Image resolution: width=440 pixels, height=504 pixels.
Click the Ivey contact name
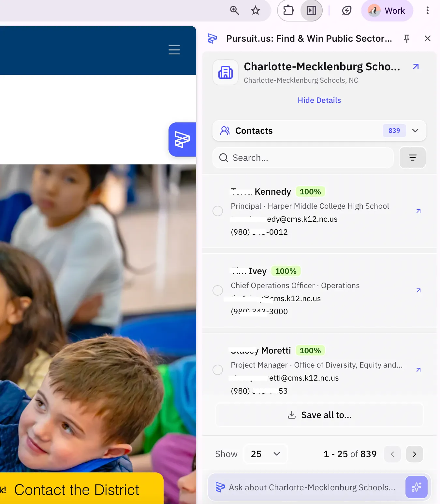[249, 271]
